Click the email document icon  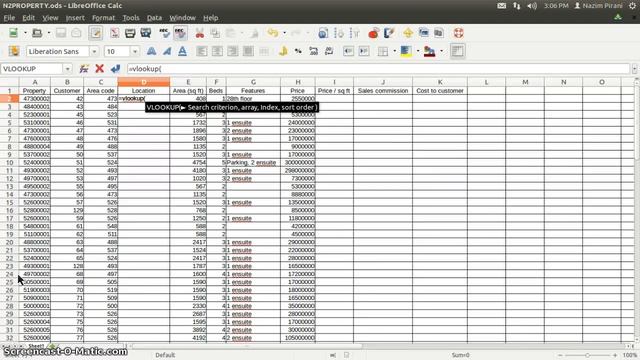coord(76,33)
